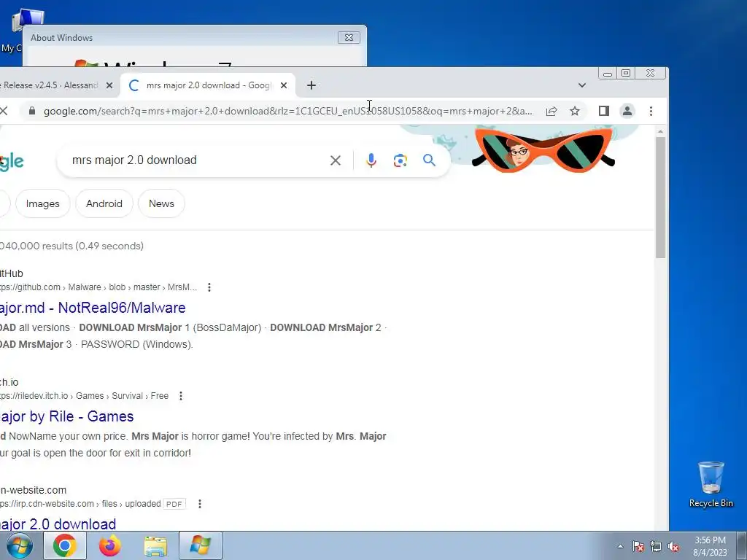Screen dimensions: 747x560
Task: Open the Google Doodle sunglasses image
Action: pyautogui.click(x=543, y=149)
